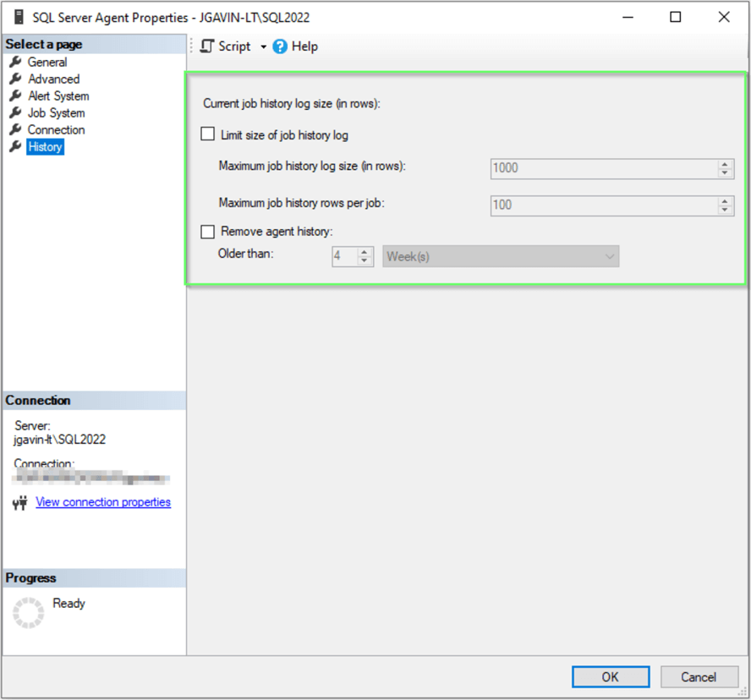Viewport: 751px width, 700px height.
Task: Decrease maximum job history log size
Action: coord(725,172)
